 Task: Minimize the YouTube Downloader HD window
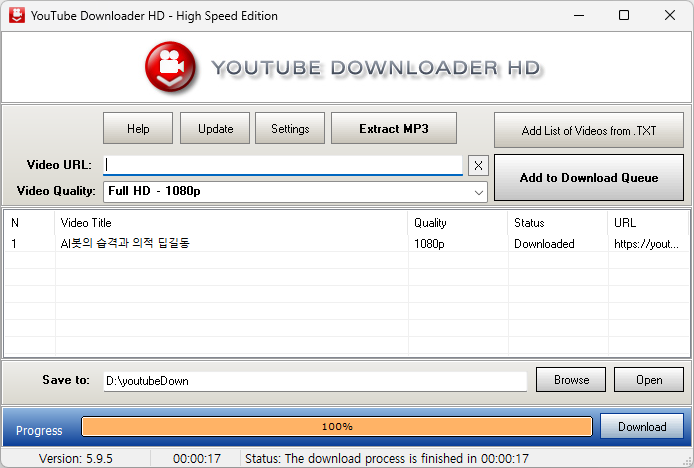pos(578,15)
